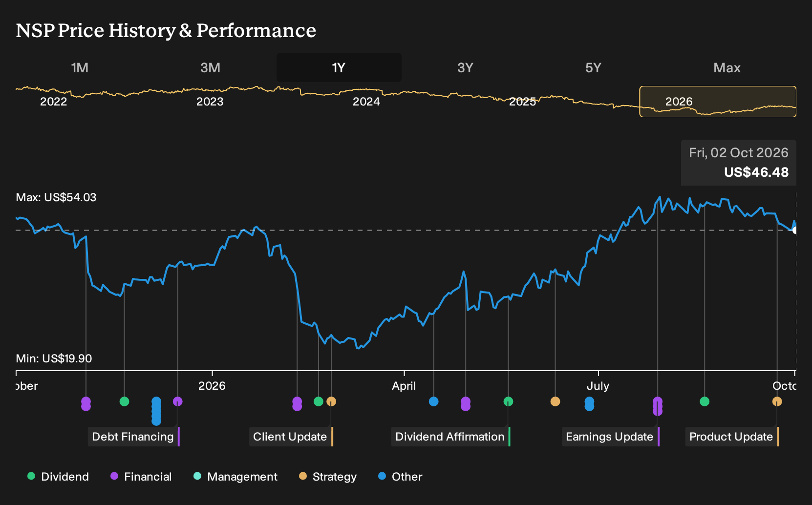Click the orange Strategy marker between April and July
This screenshot has width=812, height=505.
(x=555, y=401)
